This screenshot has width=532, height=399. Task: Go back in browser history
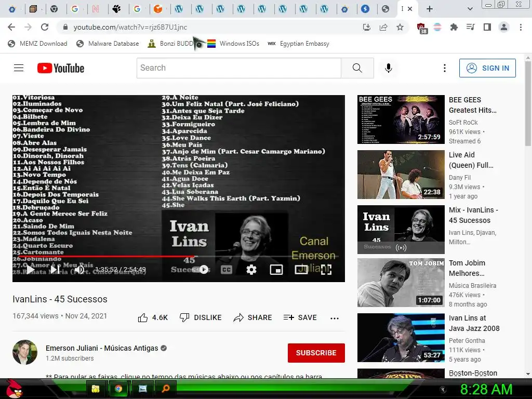(x=11, y=27)
